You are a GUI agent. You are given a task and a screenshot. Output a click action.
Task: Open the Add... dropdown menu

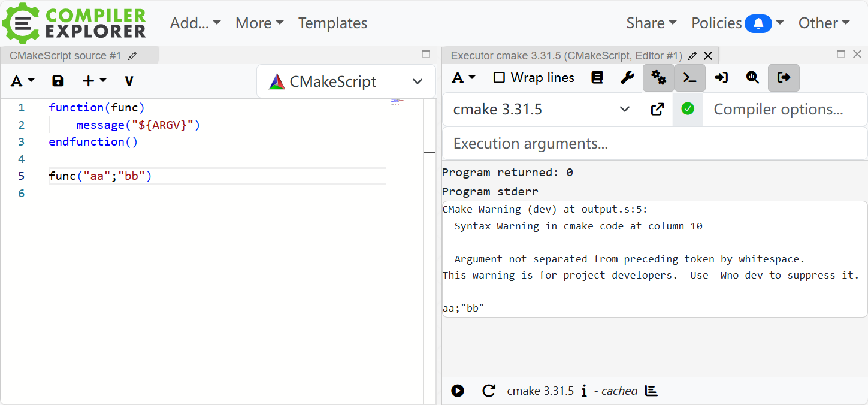[195, 23]
